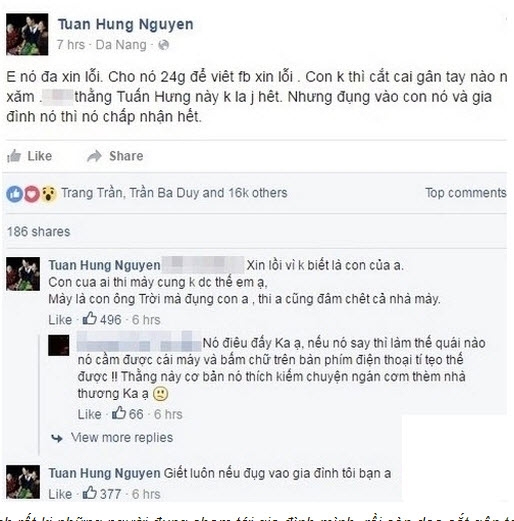Click the reply arrow before View more replies
This screenshot has height=521, width=514.
[57, 438]
